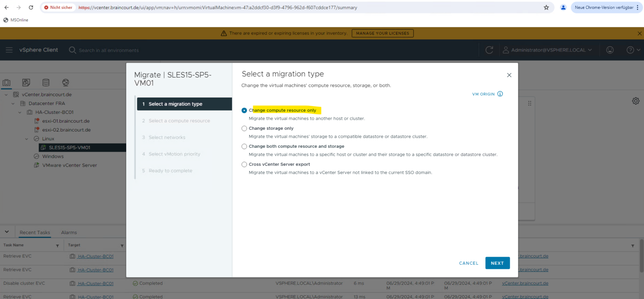Screen dimensions: 644x299
Task: Click the VM ORIGIN info icon
Action: click(x=499, y=94)
